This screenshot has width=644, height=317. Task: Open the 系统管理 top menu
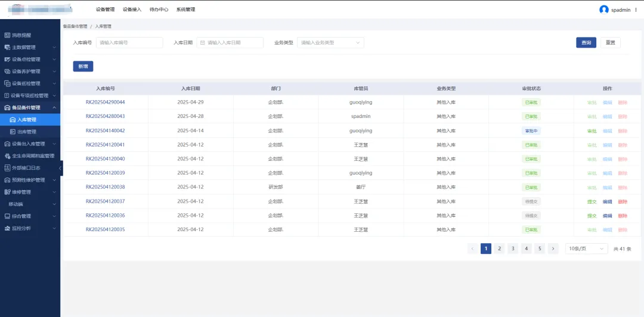[x=185, y=10]
